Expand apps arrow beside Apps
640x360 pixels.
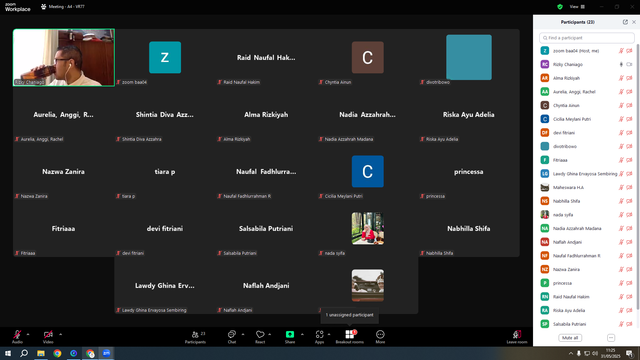pyautogui.click(x=329, y=334)
